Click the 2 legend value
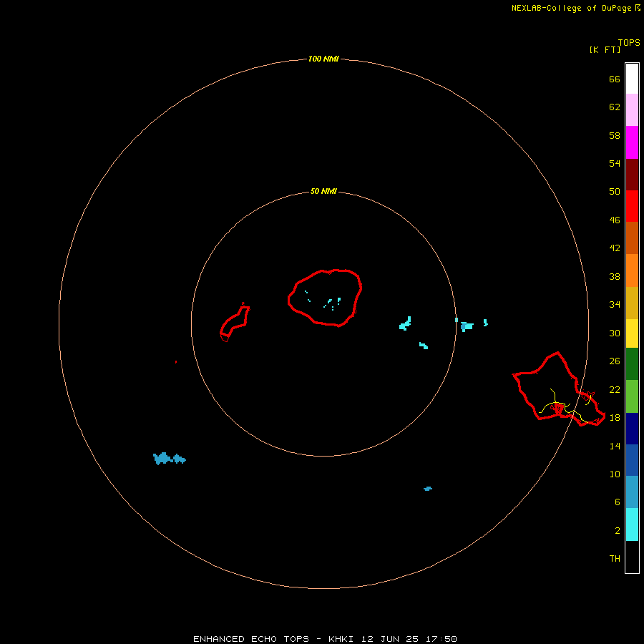Image resolution: width=644 pixels, height=644 pixels. (x=618, y=531)
